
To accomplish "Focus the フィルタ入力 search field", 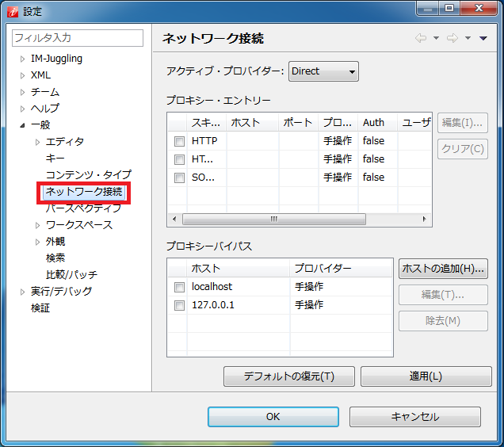I will pyautogui.click(x=78, y=38).
